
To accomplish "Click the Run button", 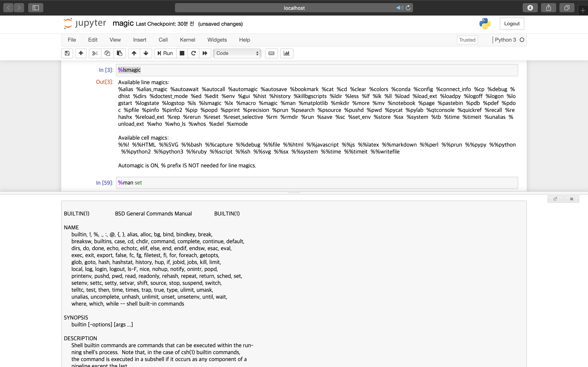I will 165,53.
